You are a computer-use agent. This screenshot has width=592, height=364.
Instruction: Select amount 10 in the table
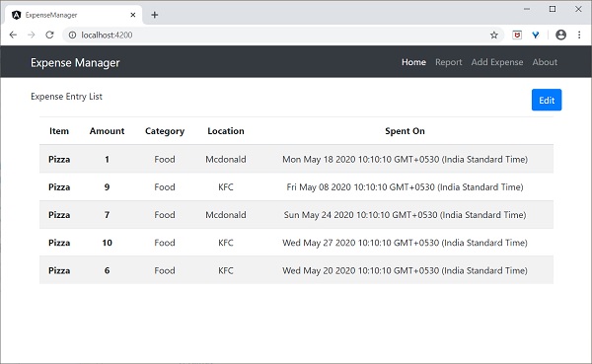[x=107, y=243]
